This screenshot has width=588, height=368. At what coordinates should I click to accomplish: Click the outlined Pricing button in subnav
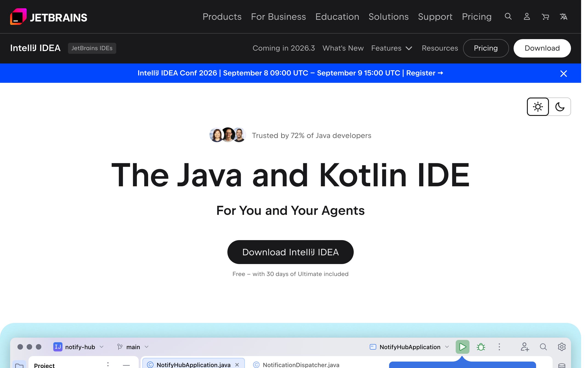coord(486,48)
